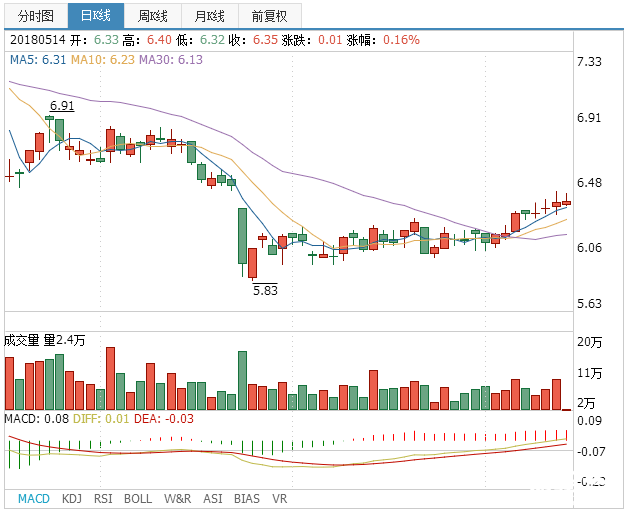Click the 5.63 price axis label
The width and height of the screenshot is (625, 512).
[589, 304]
